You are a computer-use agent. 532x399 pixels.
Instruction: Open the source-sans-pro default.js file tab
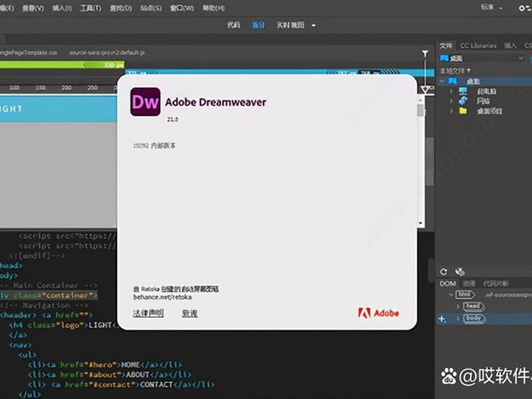[107, 53]
